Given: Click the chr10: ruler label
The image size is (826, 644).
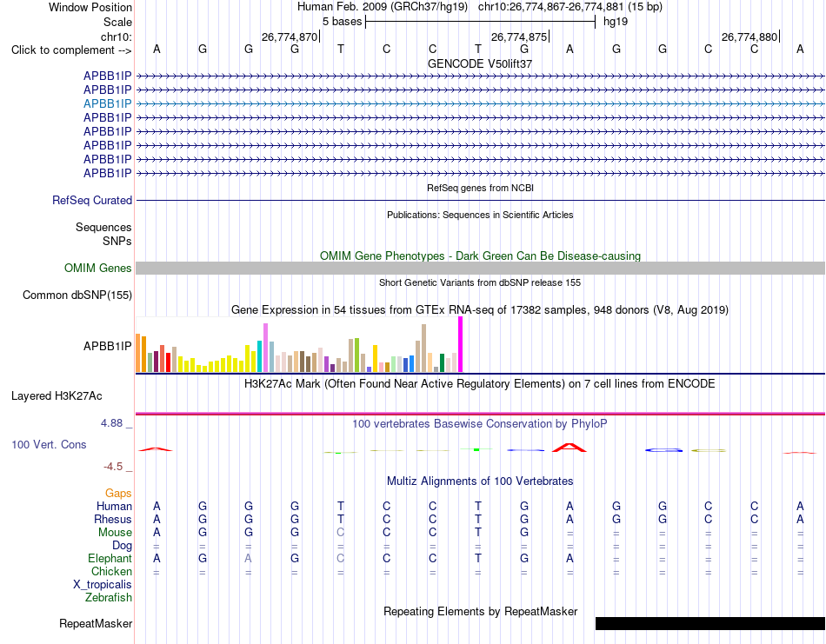Looking at the screenshot, I should click(117, 37).
